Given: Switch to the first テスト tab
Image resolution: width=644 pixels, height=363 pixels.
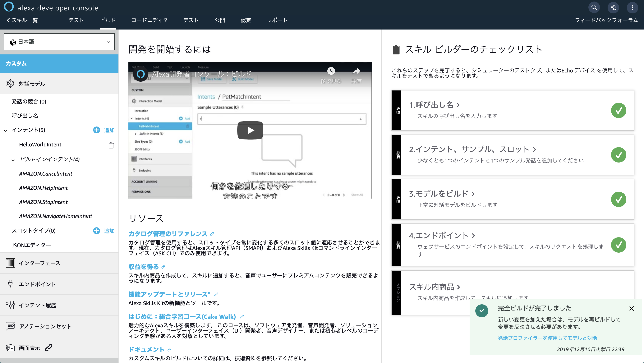Looking at the screenshot, I should pyautogui.click(x=76, y=20).
